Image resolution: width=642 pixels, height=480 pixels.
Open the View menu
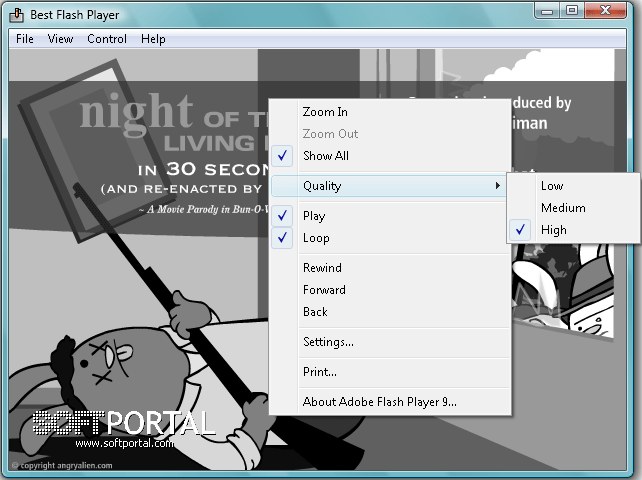(60, 39)
